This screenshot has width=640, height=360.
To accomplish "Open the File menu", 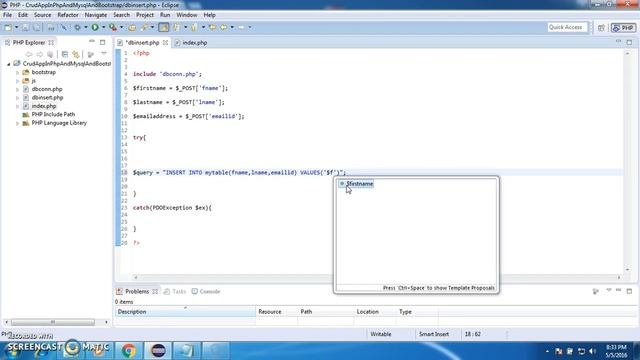I will point(7,15).
